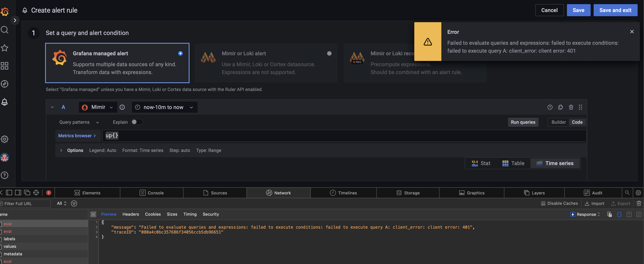Click the Run queries button

pos(523,122)
